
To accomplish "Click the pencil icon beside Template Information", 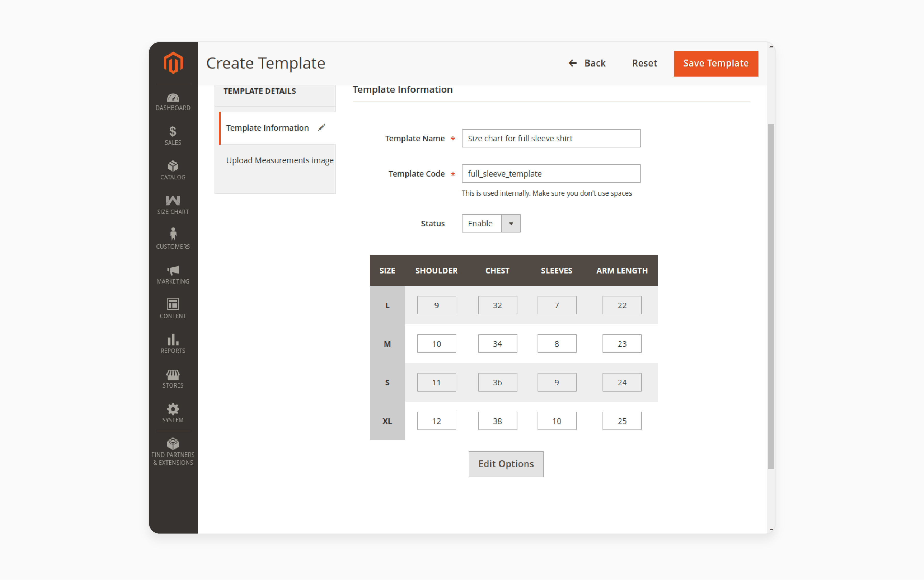I will pyautogui.click(x=321, y=127).
